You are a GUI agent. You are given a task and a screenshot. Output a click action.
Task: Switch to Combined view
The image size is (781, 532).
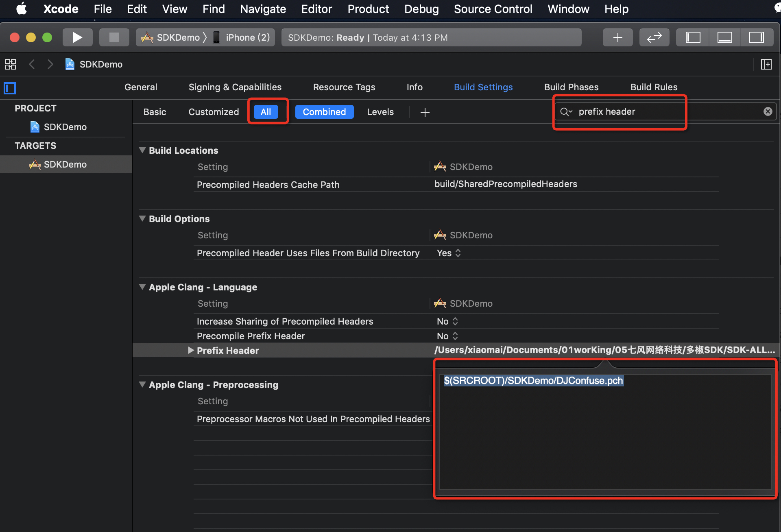pos(324,112)
